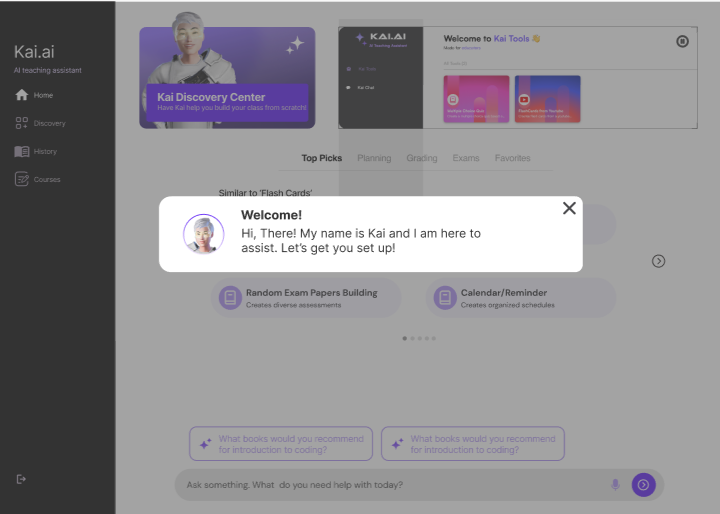
Task: Choose the first suggested coding books prompt
Action: tap(281, 444)
